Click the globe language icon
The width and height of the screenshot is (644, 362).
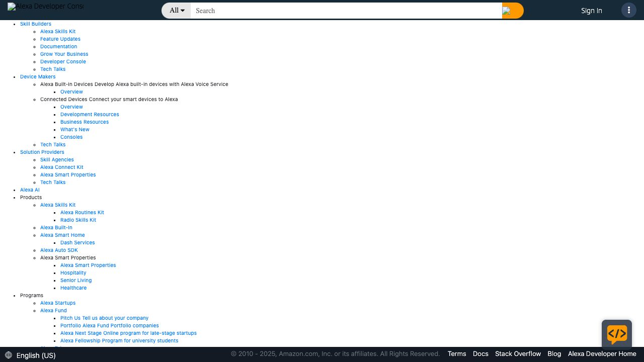click(9, 355)
